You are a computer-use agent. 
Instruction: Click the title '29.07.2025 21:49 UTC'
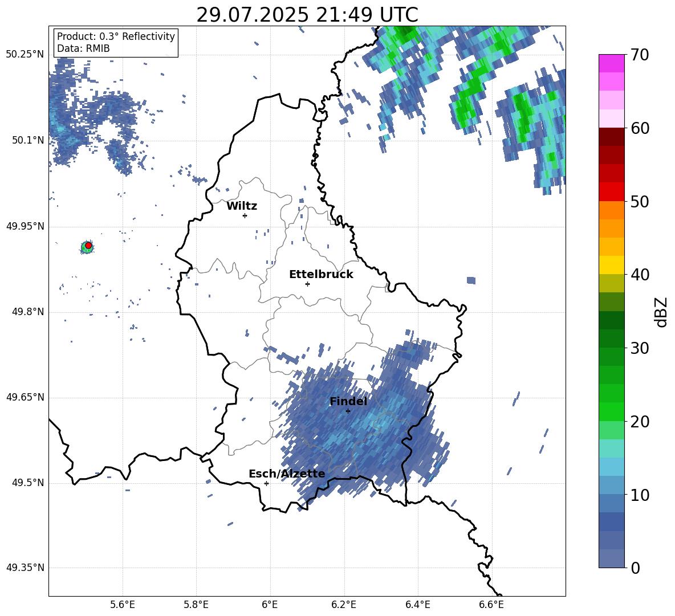(307, 15)
